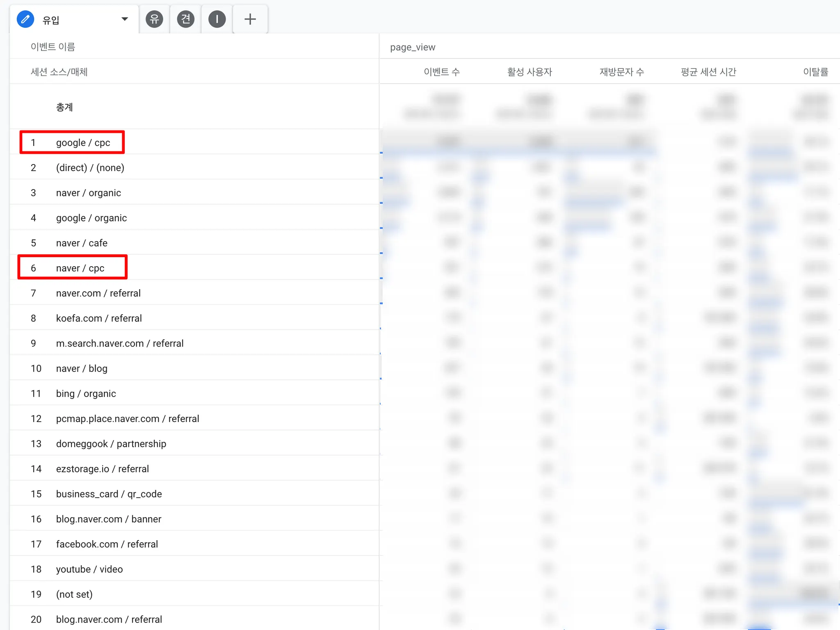Select 평균 세션 시간 column header
The height and width of the screenshot is (630, 840).
tap(708, 72)
